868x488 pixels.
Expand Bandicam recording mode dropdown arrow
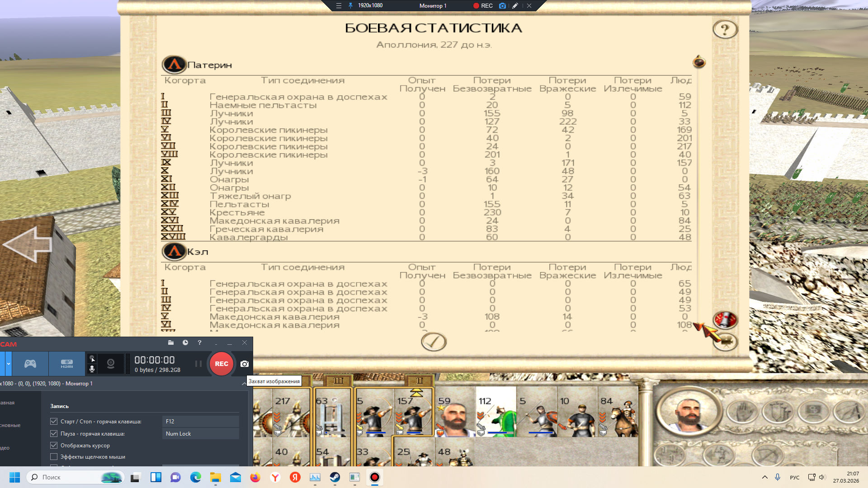8,363
